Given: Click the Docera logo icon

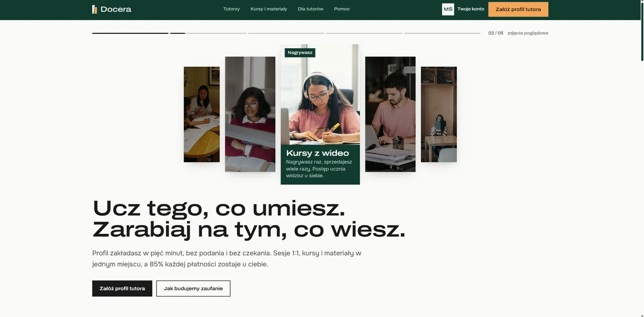Looking at the screenshot, I should 95,9.
